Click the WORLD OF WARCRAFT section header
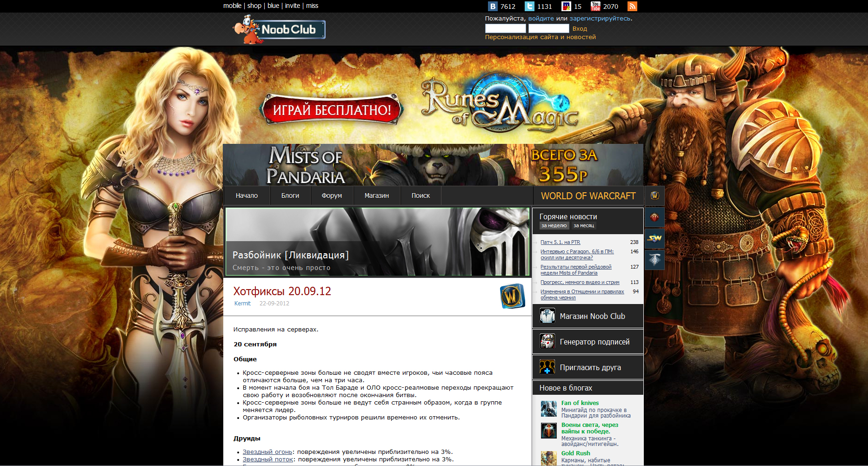Screen dimensions: 868x466 tap(588, 196)
